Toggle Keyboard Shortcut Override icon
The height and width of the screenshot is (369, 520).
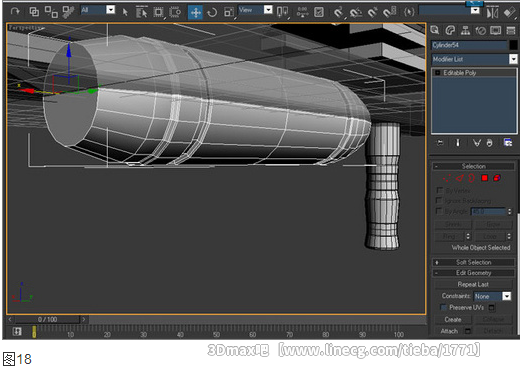319,12
